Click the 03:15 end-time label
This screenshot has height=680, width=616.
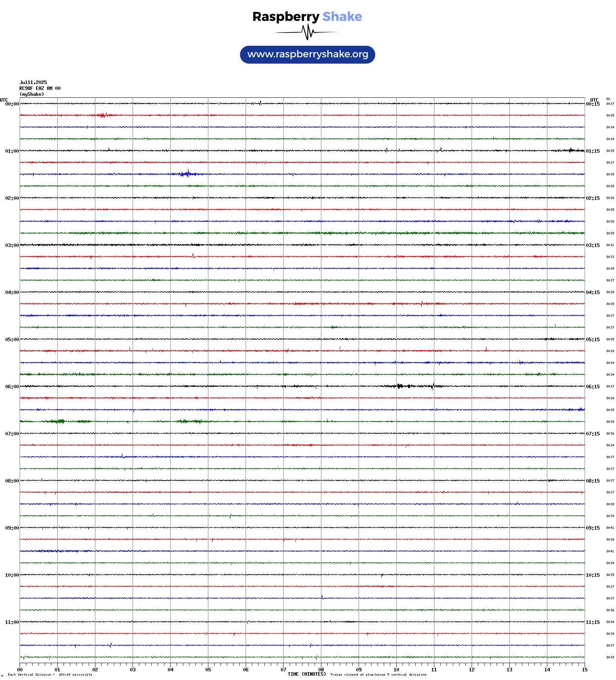click(593, 245)
